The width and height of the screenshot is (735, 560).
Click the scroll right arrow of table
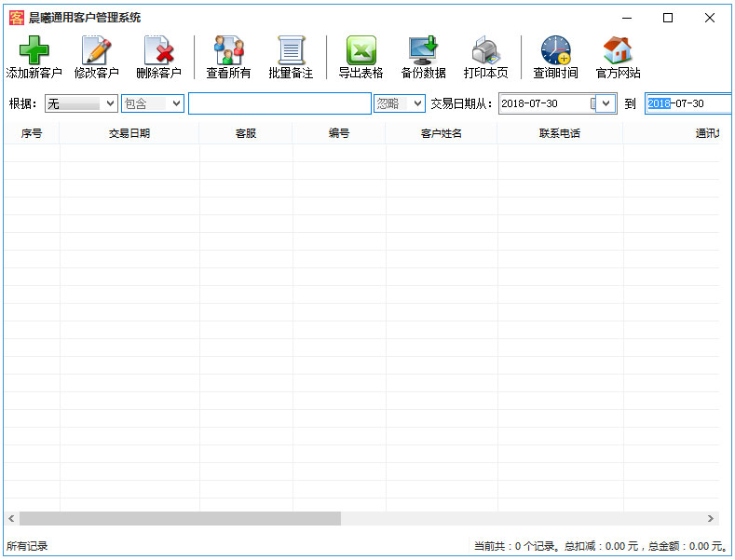coord(711,518)
